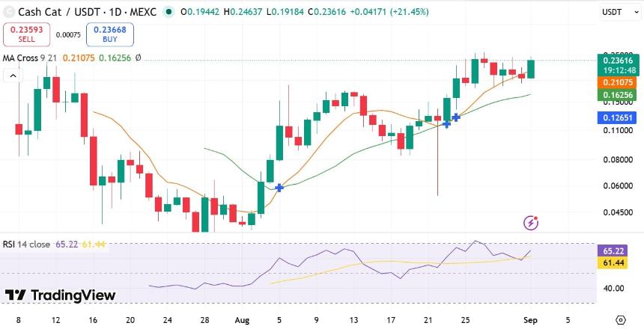Click the 0.11000 price scale label
Image resolution: width=644 pixels, height=329 pixels.
click(618, 130)
